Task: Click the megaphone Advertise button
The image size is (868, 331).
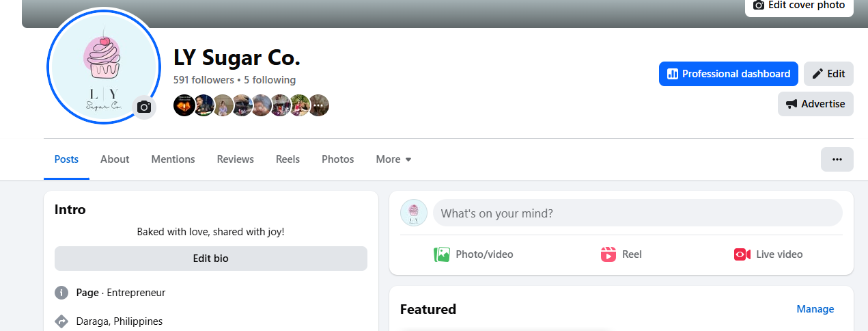Action: tap(815, 104)
